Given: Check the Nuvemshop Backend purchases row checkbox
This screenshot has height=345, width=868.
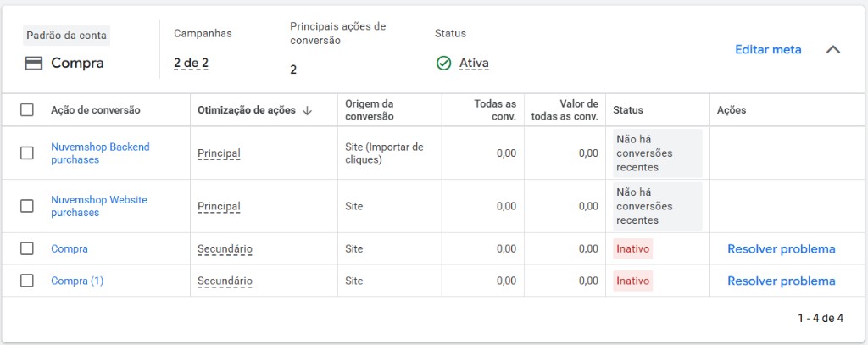Looking at the screenshot, I should 26,153.
